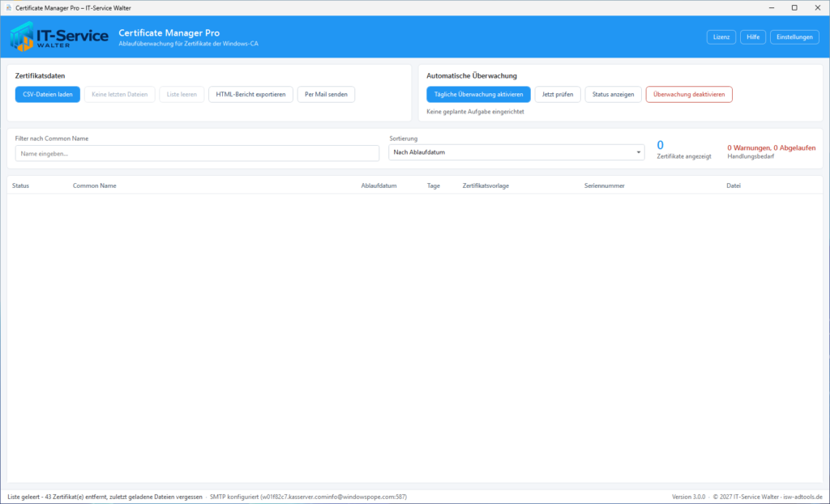Image resolution: width=830 pixels, height=504 pixels.
Task: Click the Version 3.0.0 text
Action: point(689,498)
